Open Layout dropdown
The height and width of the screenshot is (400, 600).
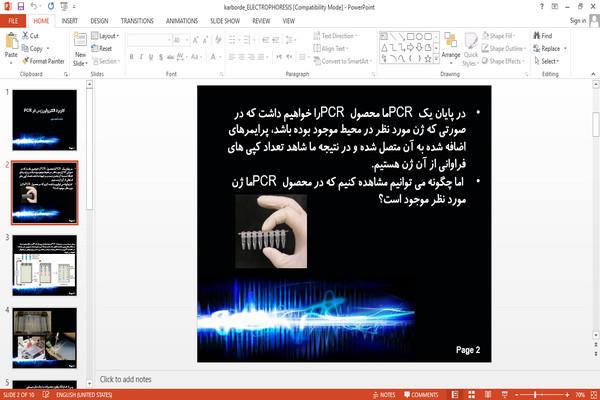[x=105, y=36]
